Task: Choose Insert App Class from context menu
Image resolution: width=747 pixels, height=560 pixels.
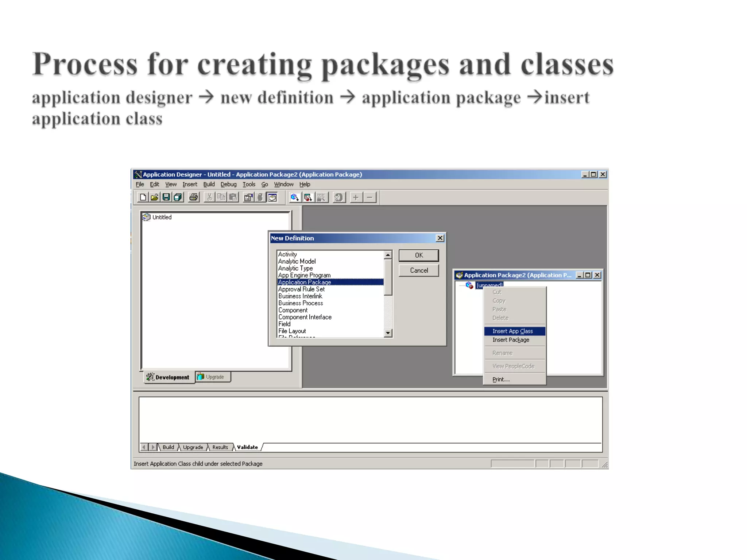Action: [x=512, y=331]
